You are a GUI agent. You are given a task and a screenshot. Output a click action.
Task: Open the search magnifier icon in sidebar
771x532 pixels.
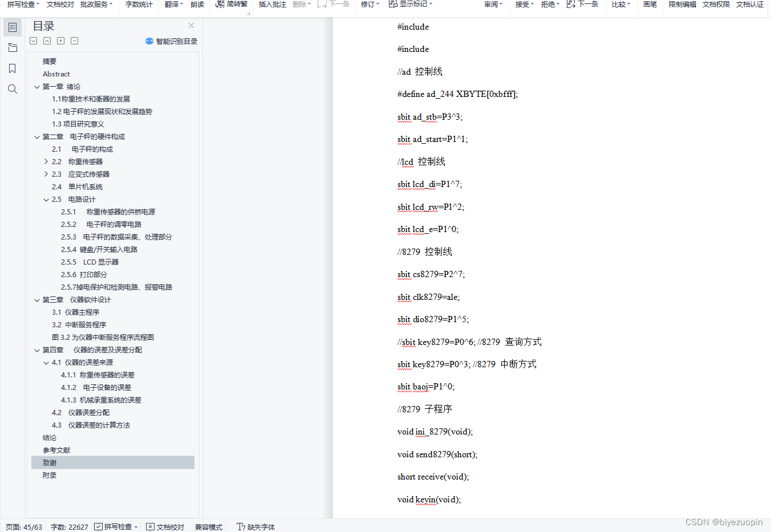click(x=13, y=89)
